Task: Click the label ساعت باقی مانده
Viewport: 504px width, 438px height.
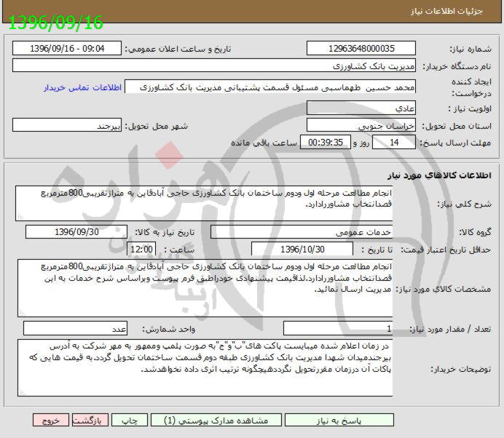Action: (264, 143)
